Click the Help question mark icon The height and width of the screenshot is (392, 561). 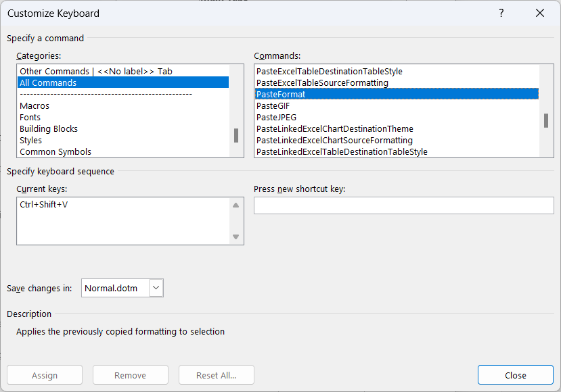(x=501, y=14)
